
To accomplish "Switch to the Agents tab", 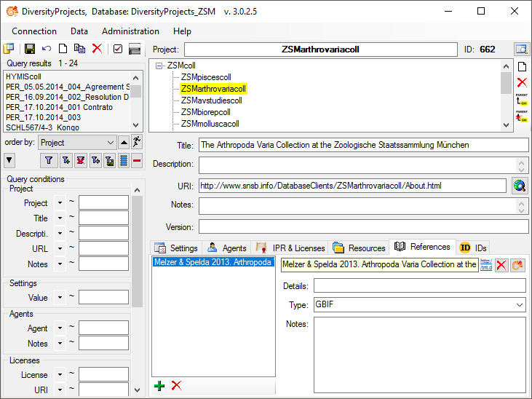I will [226, 248].
